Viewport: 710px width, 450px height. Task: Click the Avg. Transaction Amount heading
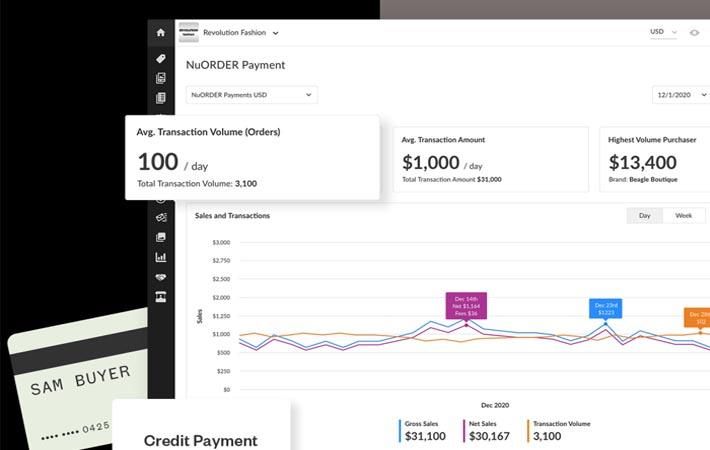click(x=443, y=140)
